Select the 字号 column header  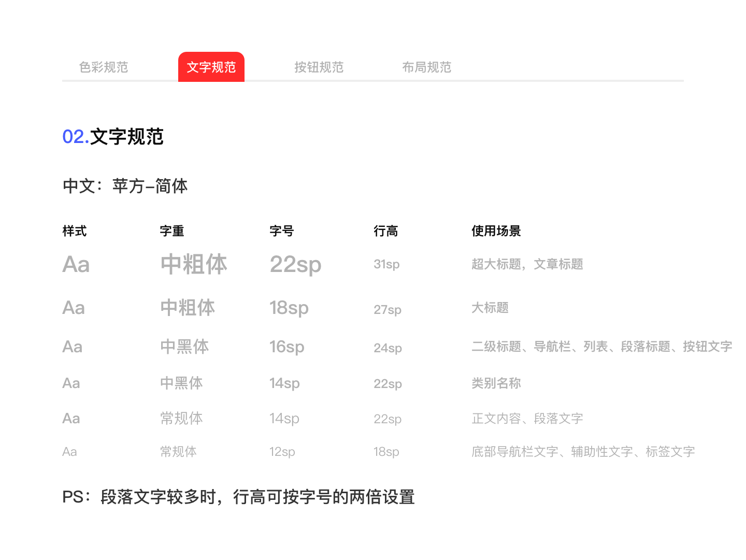tap(282, 231)
